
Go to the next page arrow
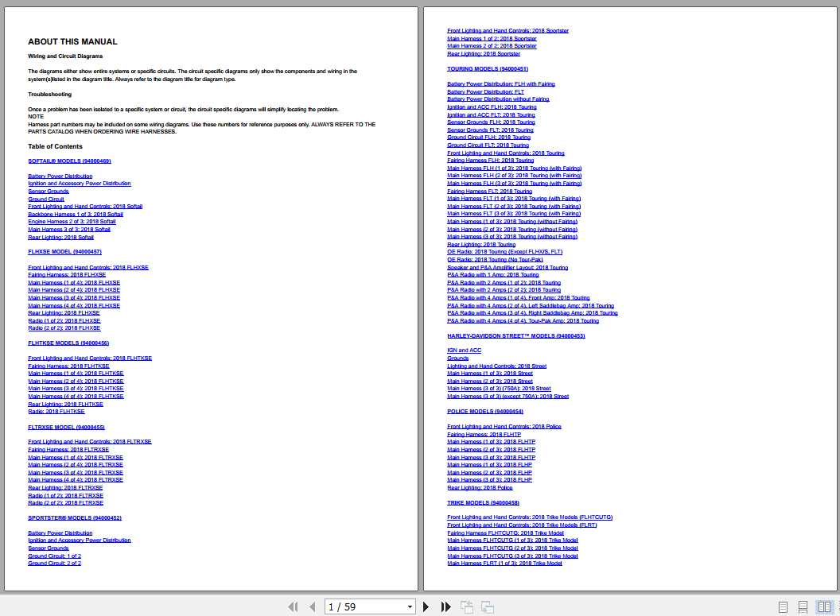click(426, 607)
